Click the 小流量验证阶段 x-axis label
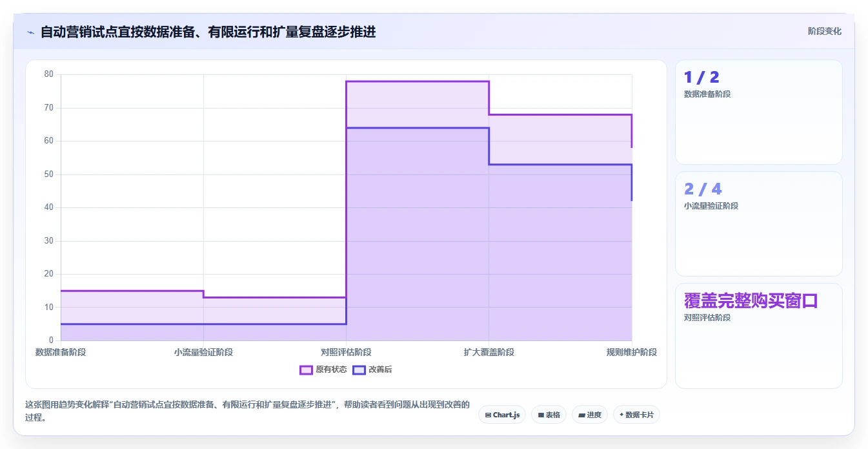 (x=203, y=352)
